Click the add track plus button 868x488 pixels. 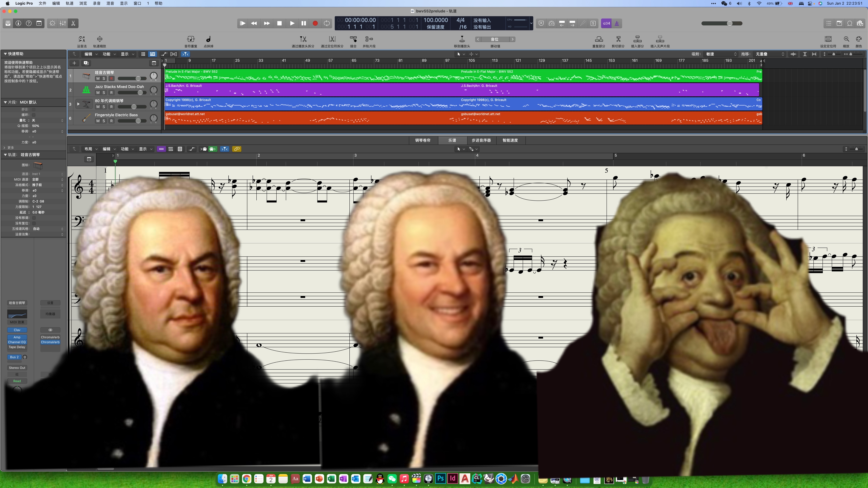74,63
